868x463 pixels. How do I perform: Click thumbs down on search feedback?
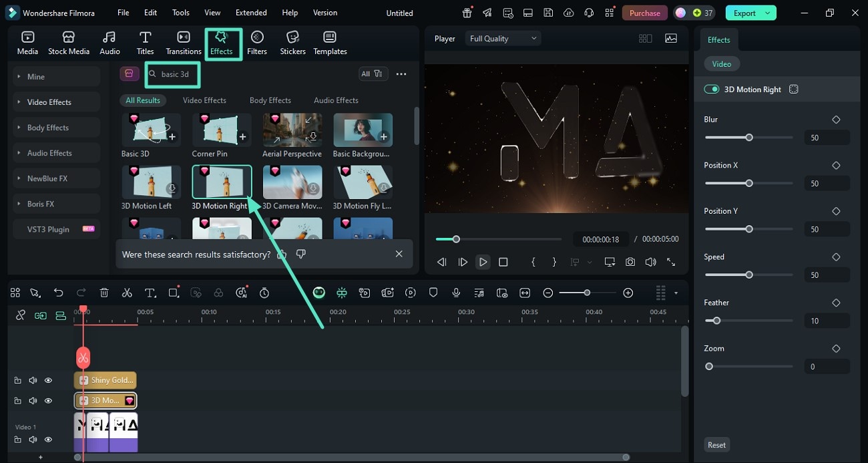(301, 255)
